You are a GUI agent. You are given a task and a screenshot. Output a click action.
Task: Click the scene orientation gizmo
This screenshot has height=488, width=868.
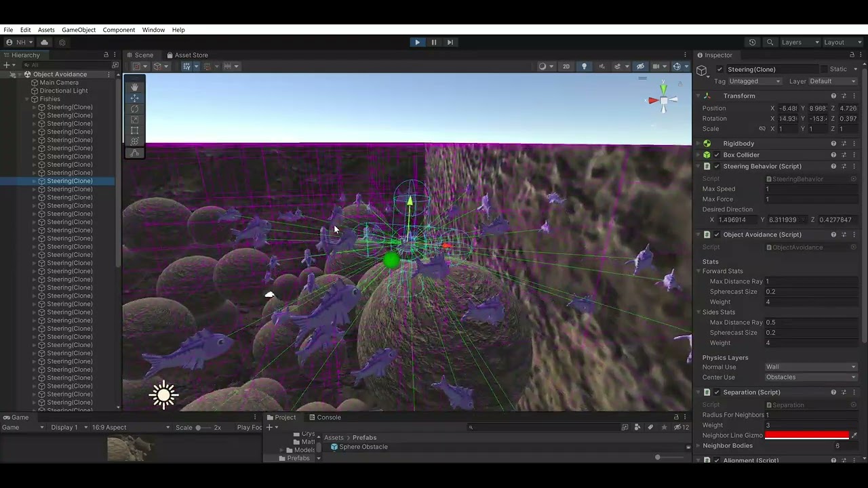[x=663, y=100]
